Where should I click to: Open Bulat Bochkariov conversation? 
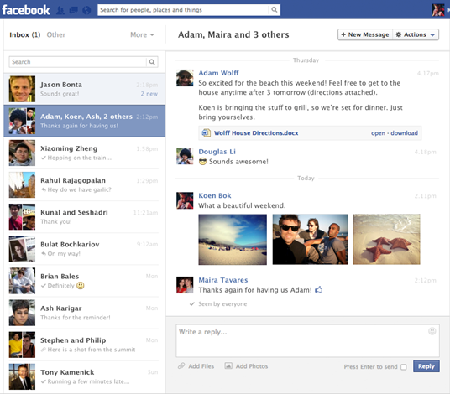pyautogui.click(x=84, y=249)
